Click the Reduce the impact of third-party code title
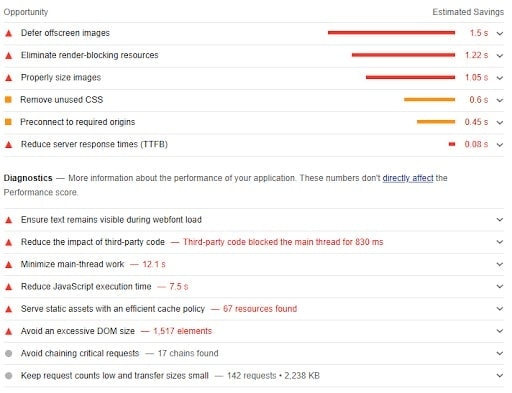 coord(93,242)
